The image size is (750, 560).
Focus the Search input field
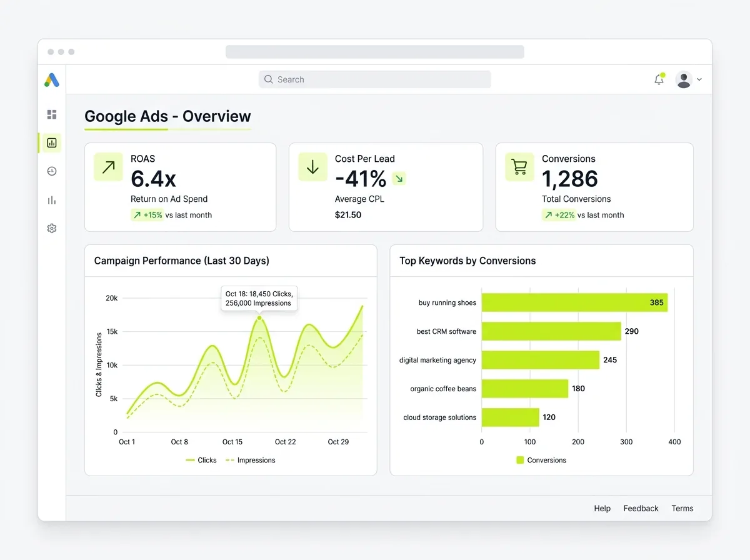pyautogui.click(x=375, y=79)
